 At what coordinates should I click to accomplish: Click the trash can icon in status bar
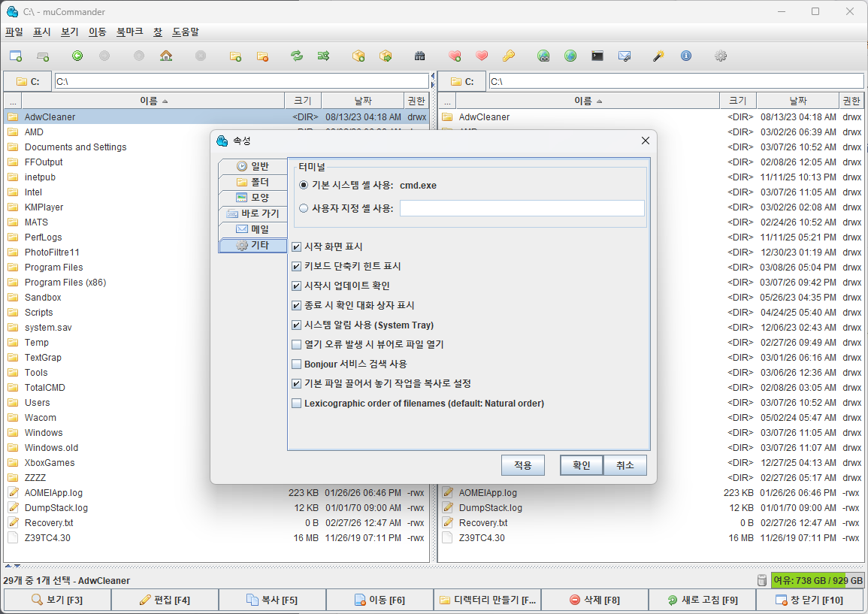coord(762,580)
